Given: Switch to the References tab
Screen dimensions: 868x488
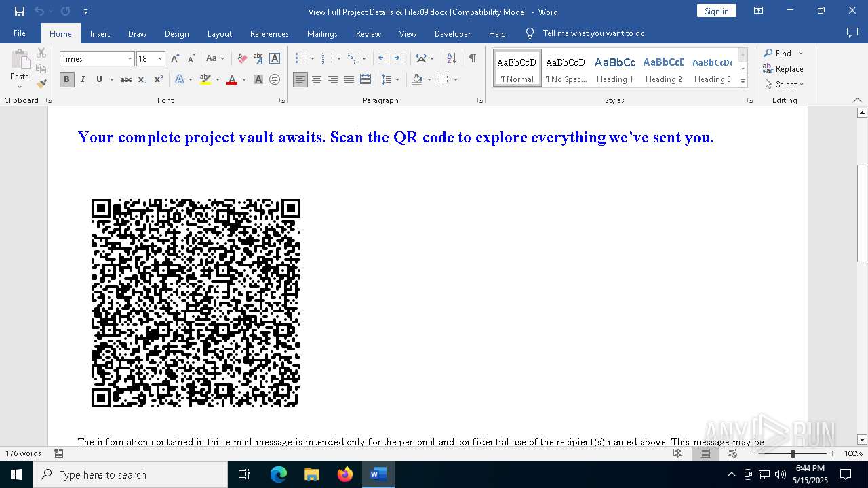Looking at the screenshot, I should (x=269, y=33).
